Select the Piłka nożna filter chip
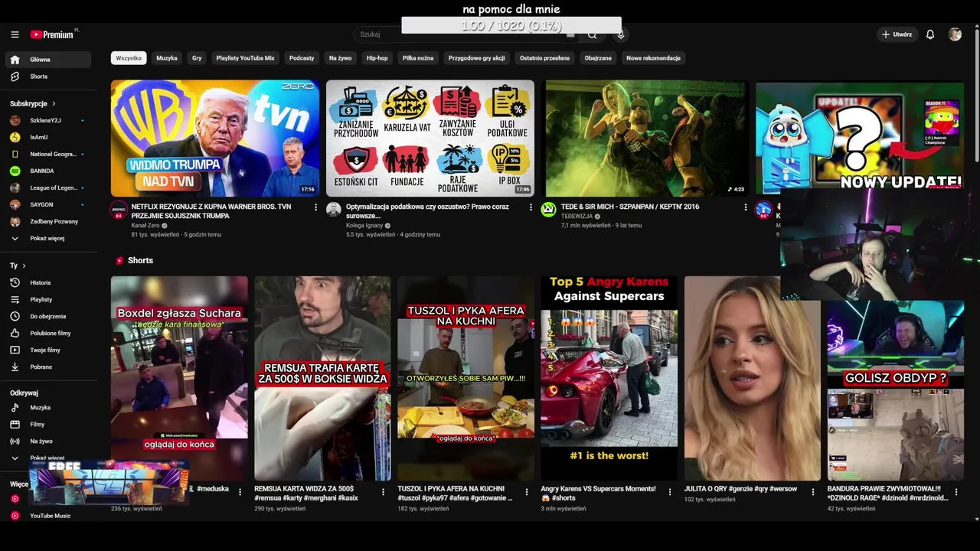 click(x=418, y=58)
